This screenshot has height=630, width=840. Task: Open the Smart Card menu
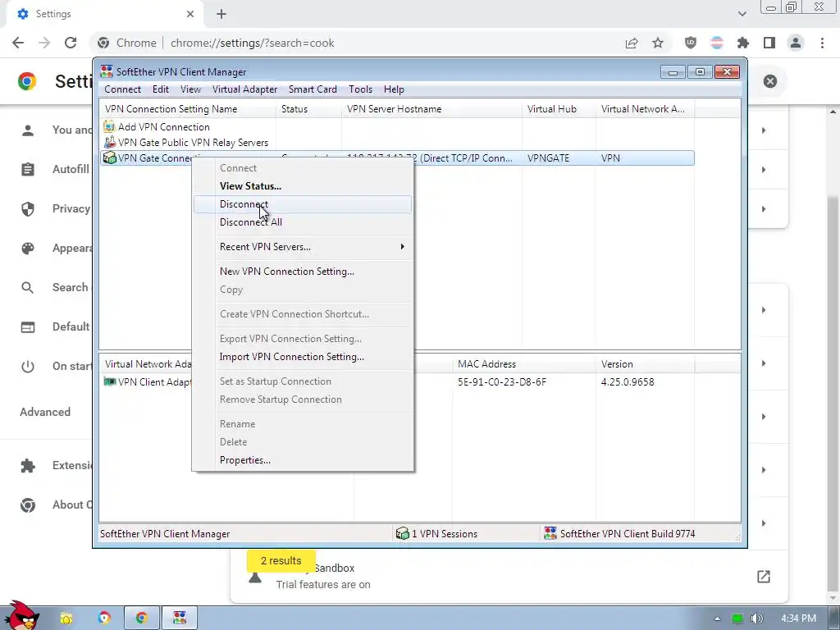click(313, 89)
